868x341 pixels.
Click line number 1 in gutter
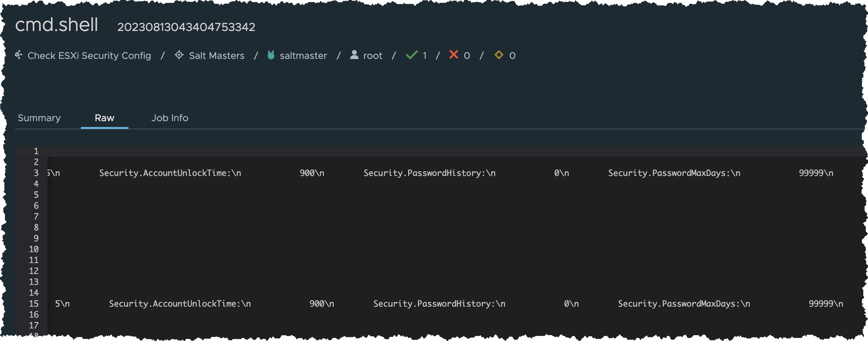pos(36,151)
